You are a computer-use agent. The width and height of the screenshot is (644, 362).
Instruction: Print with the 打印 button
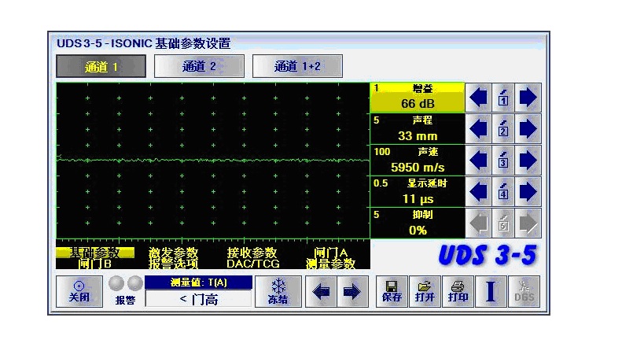pyautogui.click(x=458, y=292)
